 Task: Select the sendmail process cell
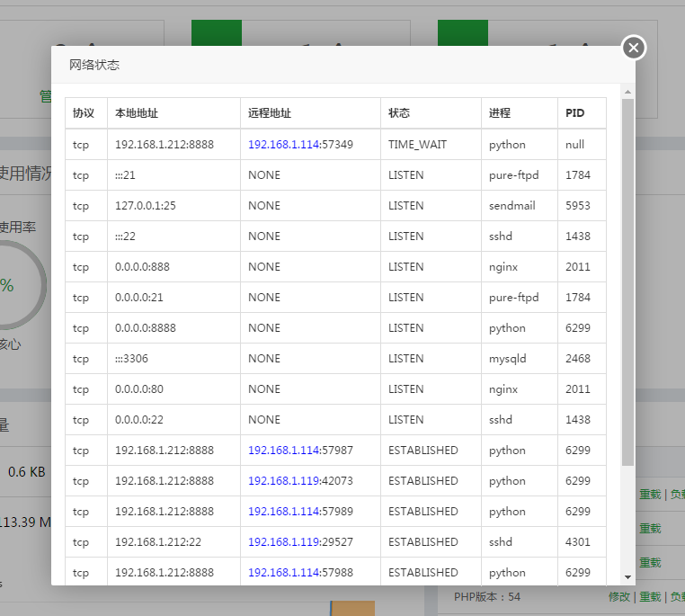click(x=512, y=206)
